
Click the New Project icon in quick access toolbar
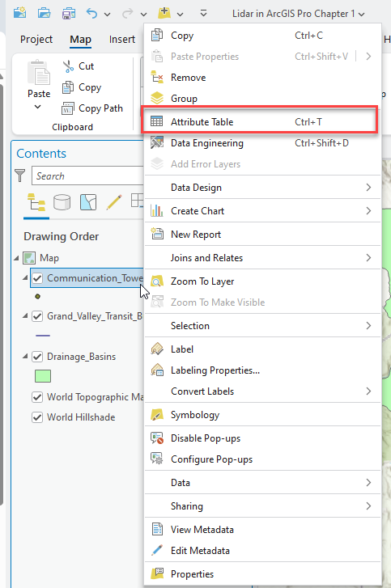pos(20,13)
